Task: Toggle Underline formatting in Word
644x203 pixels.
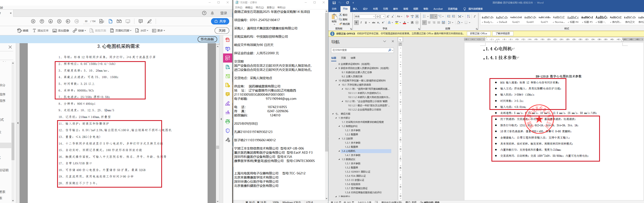Action: tap(366, 23)
